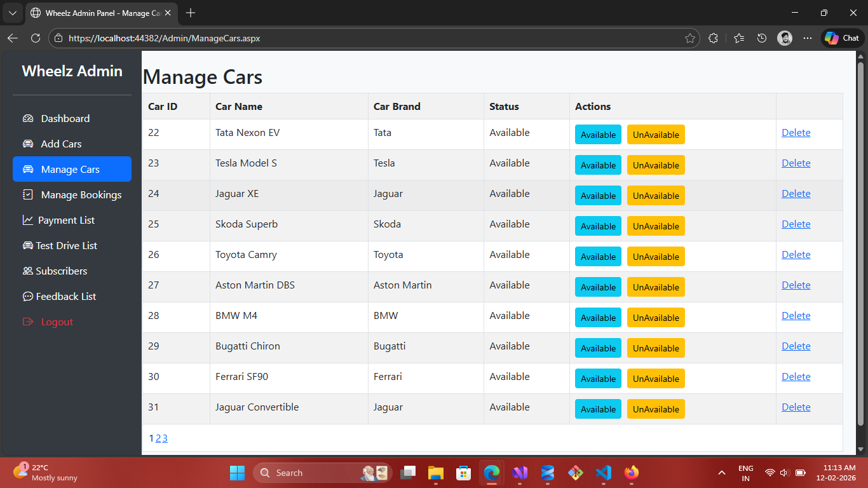Click the browser address bar URL
The width and height of the screenshot is (868, 488).
[164, 38]
